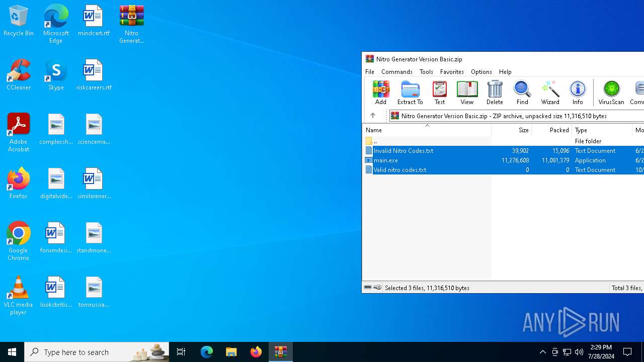The image size is (644, 362).
Task: Select Recycle Bin desktop icon
Action: point(19,21)
